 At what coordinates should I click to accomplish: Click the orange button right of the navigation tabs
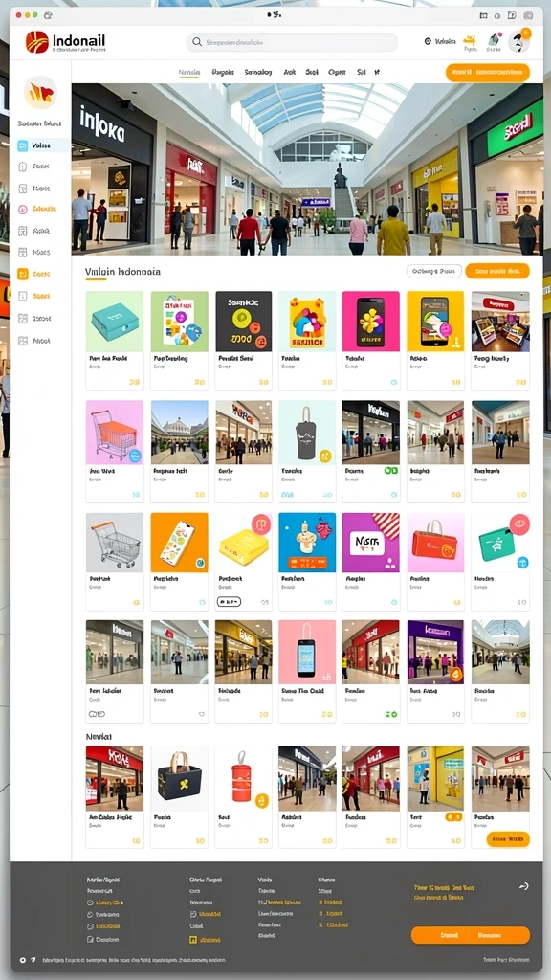pyautogui.click(x=487, y=73)
